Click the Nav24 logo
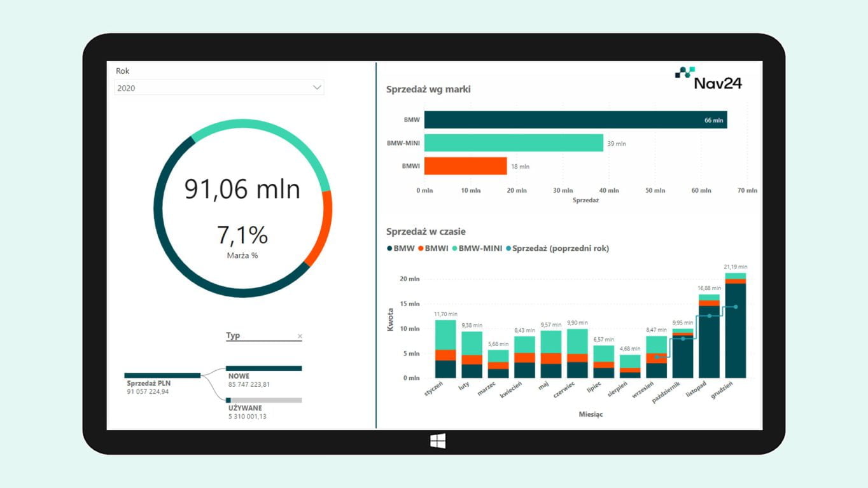868x488 pixels. pos(708,78)
